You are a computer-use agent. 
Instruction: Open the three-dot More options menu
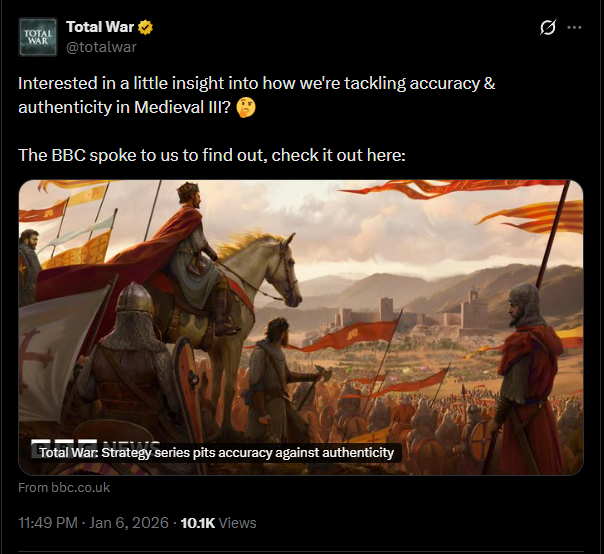(x=574, y=28)
